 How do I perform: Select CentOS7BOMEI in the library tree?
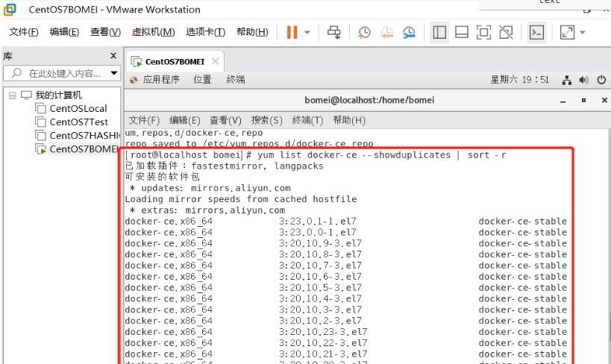point(84,149)
